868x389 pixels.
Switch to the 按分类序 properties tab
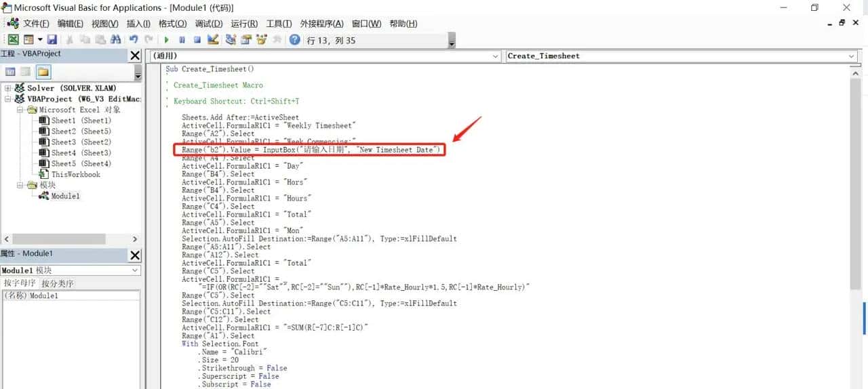(x=58, y=283)
